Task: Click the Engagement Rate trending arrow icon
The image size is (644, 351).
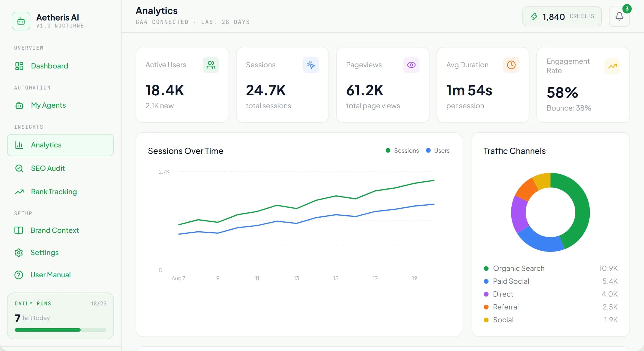Action: tap(612, 66)
